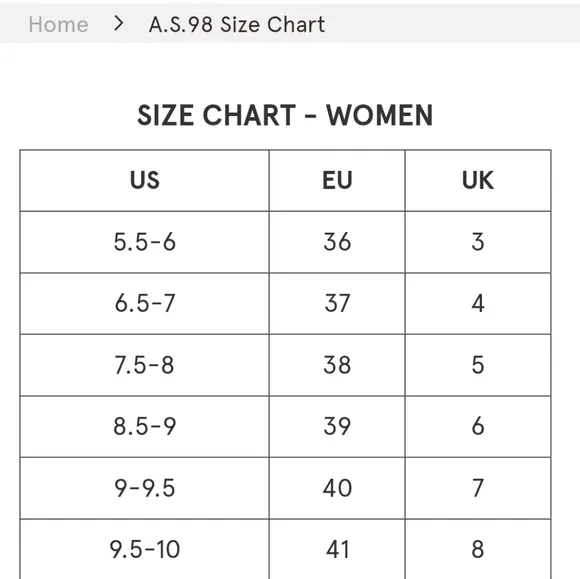Select the EU 38 size cell
580x579 pixels.
pos(337,365)
